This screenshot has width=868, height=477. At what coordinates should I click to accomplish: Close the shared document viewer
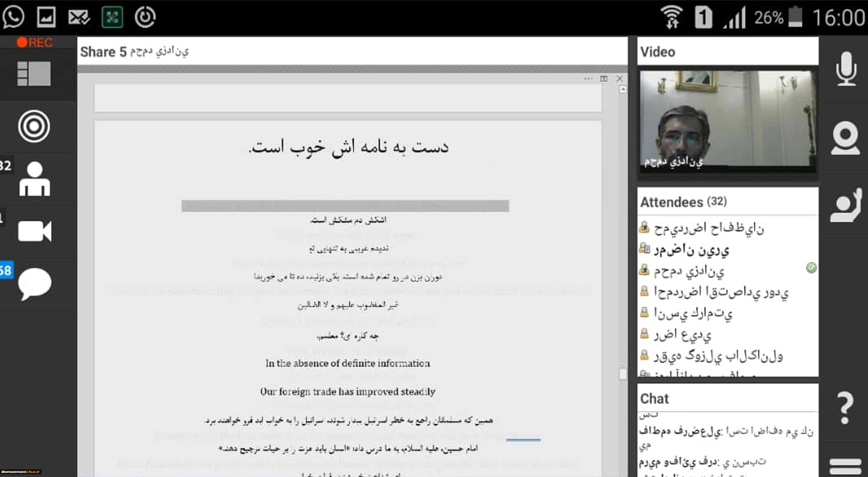tap(619, 79)
